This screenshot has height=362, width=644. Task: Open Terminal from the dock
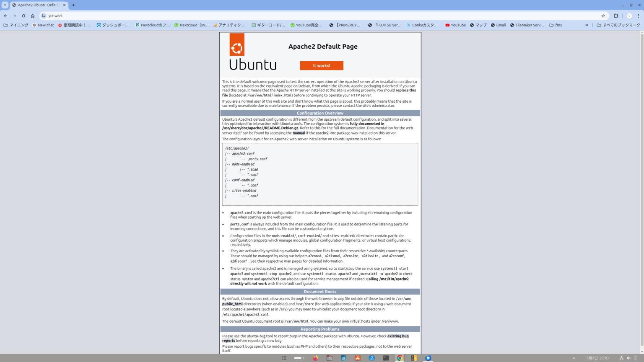click(386, 358)
